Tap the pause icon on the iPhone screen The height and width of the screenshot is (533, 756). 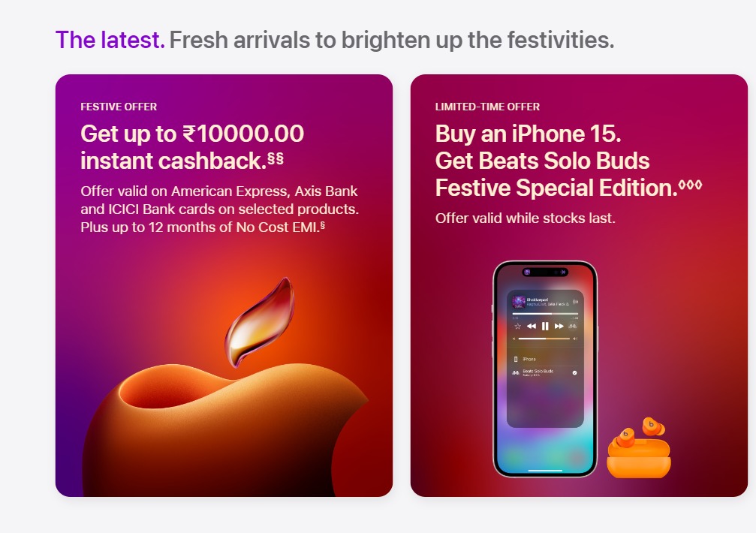coord(545,327)
